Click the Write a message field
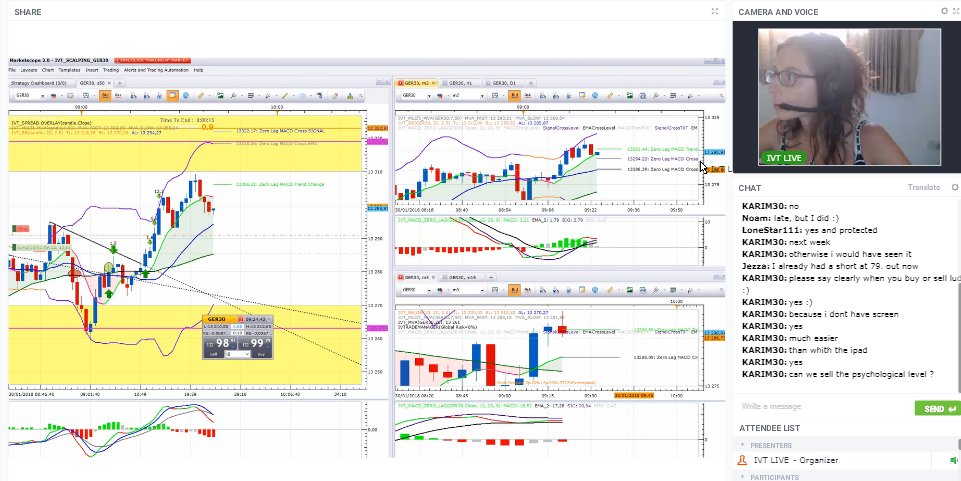The height and width of the screenshot is (481, 961). coord(824,407)
